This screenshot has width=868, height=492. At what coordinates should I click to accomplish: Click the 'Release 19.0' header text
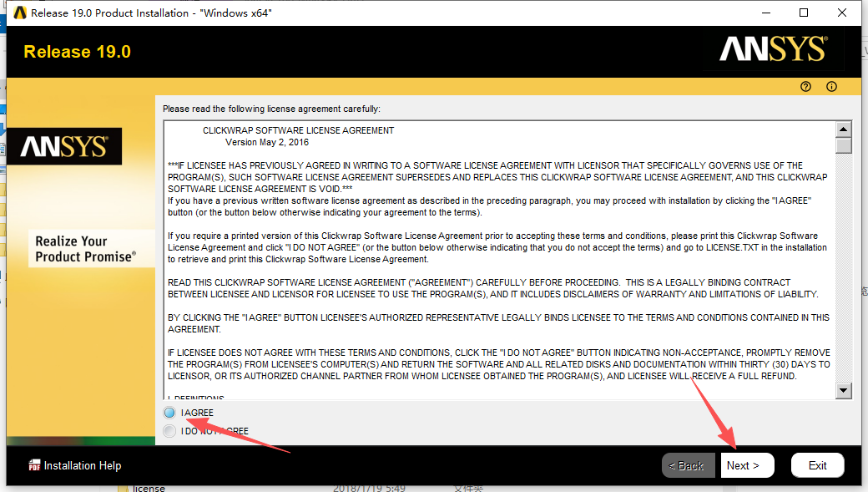click(x=78, y=52)
